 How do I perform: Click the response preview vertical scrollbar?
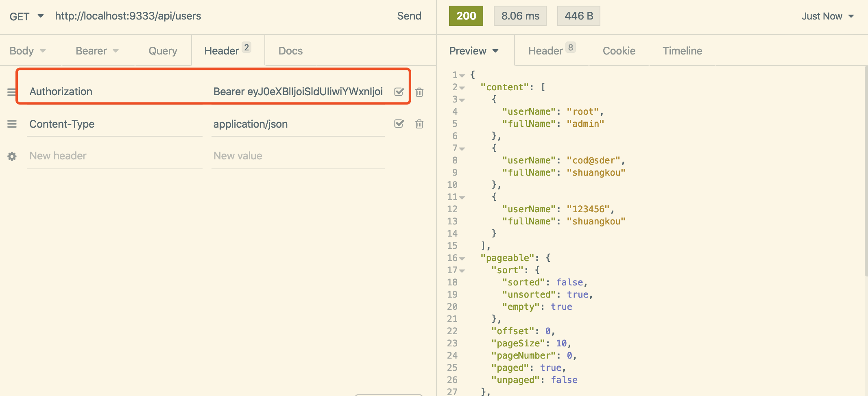tap(866, 171)
